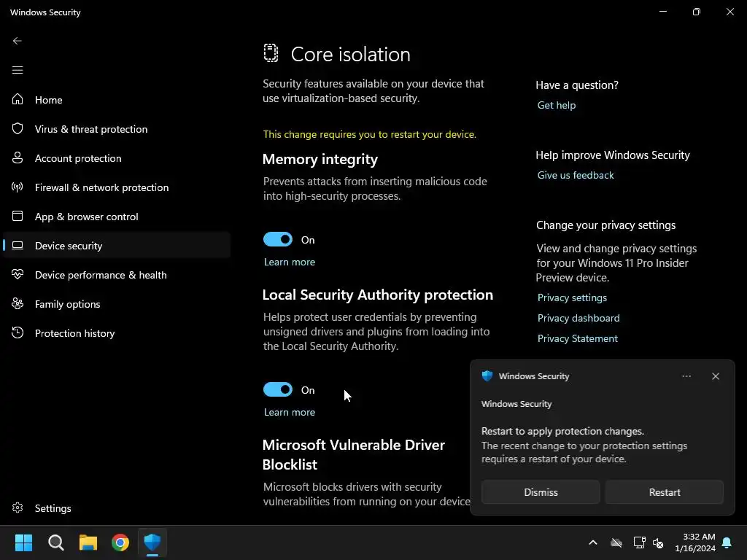
Task: Open Family options page
Action: pyautogui.click(x=67, y=304)
